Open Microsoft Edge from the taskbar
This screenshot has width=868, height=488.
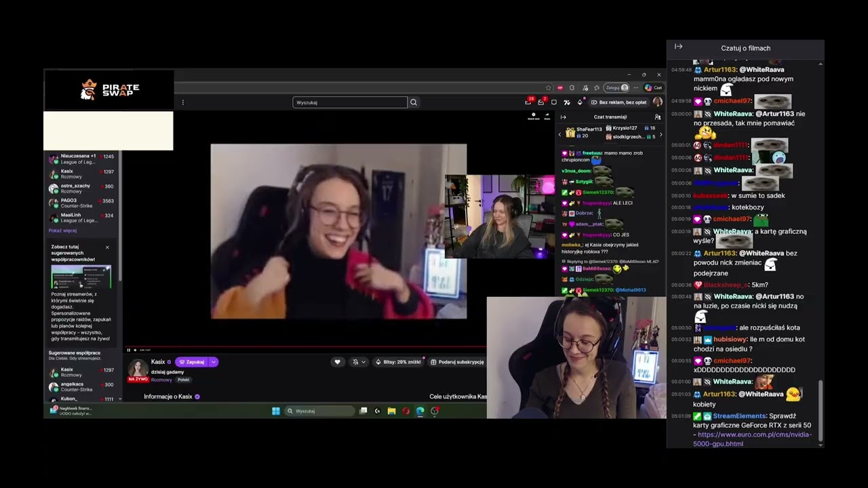click(x=420, y=411)
